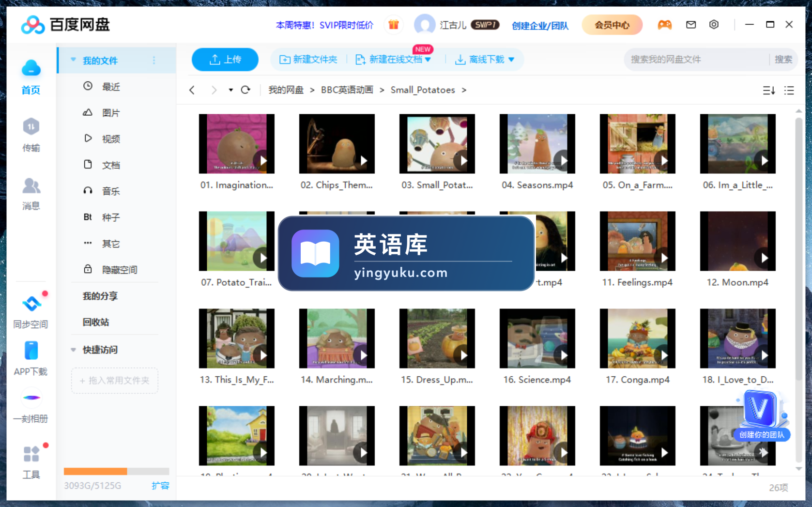Open 会员中心 member center

point(612,25)
